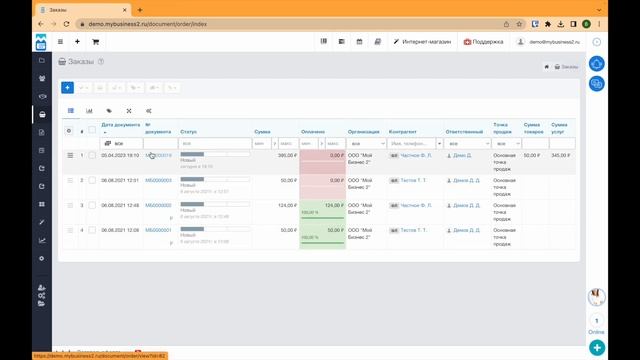Sort by Дата документа column header
640x360 pixels.
[121, 125]
